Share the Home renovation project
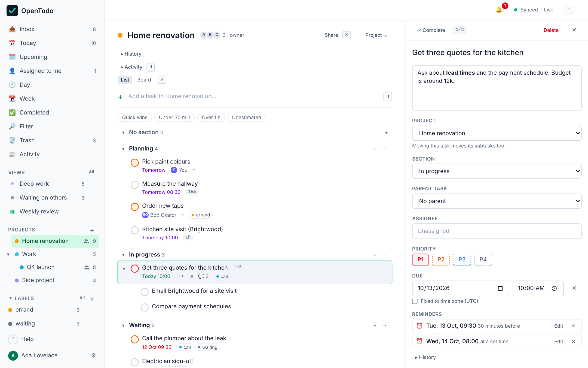The height and width of the screenshot is (368, 588). point(331,35)
